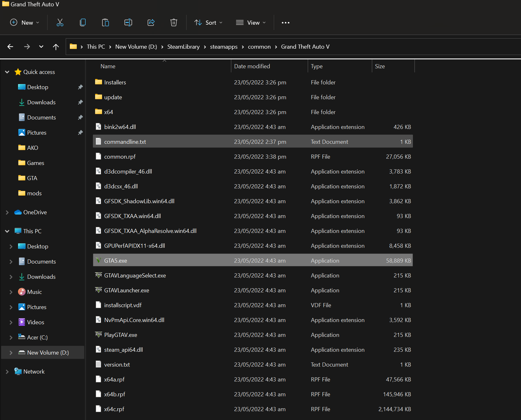Open the AKO folder in sidebar

click(x=33, y=148)
